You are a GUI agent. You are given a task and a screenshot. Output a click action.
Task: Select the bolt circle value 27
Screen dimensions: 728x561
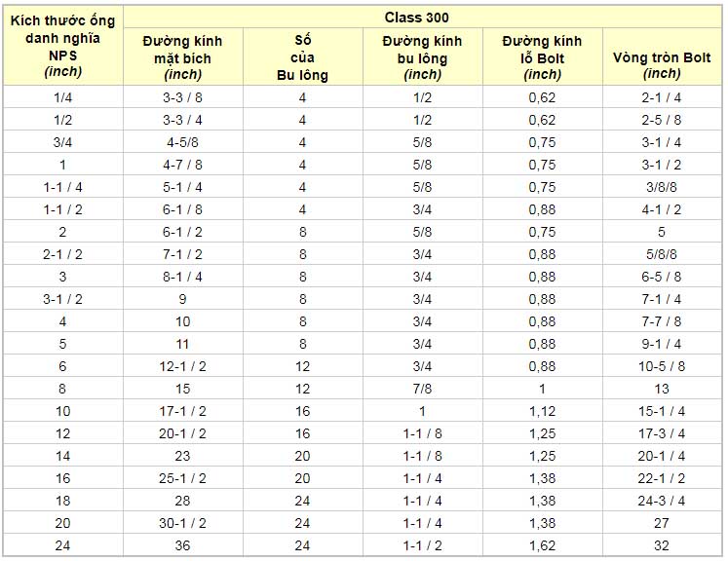click(x=662, y=523)
